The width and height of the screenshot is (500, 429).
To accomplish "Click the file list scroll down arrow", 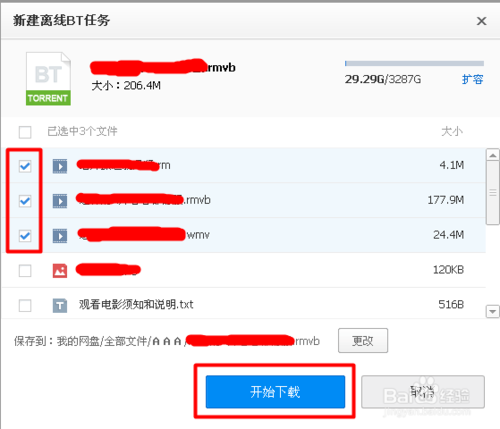I will click(493, 312).
